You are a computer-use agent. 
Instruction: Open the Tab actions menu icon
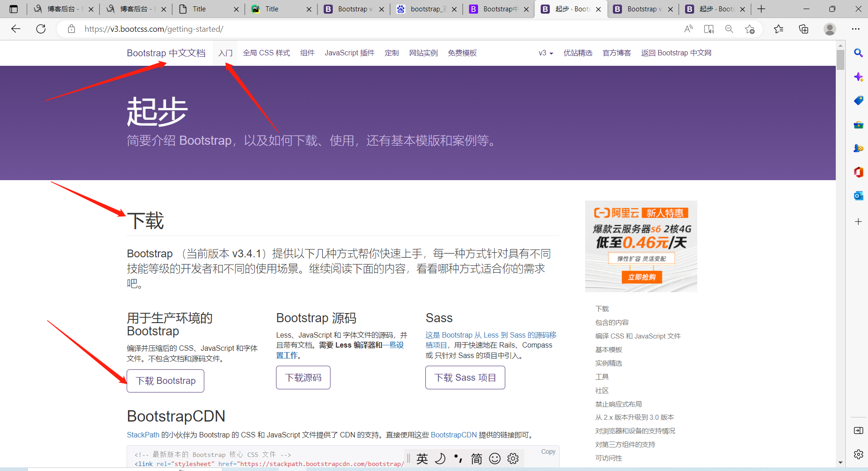(14, 9)
